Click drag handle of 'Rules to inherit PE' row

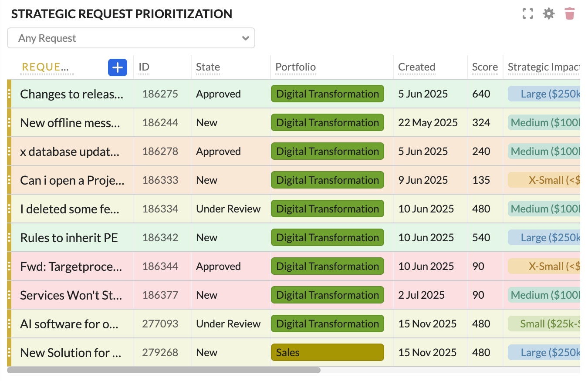9,238
